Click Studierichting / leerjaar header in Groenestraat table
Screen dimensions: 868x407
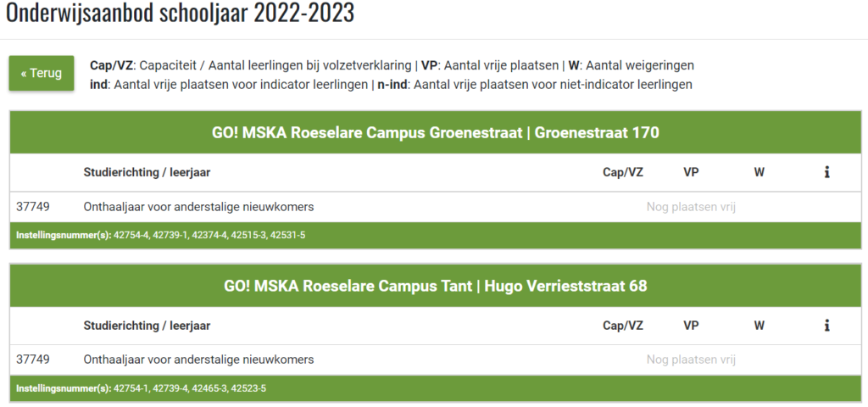pyautogui.click(x=147, y=173)
